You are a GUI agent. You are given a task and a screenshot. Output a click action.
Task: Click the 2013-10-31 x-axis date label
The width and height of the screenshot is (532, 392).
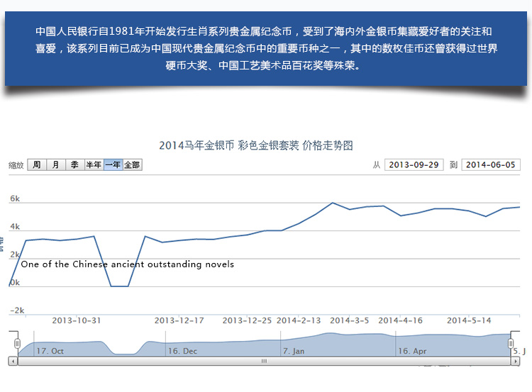pos(77,320)
